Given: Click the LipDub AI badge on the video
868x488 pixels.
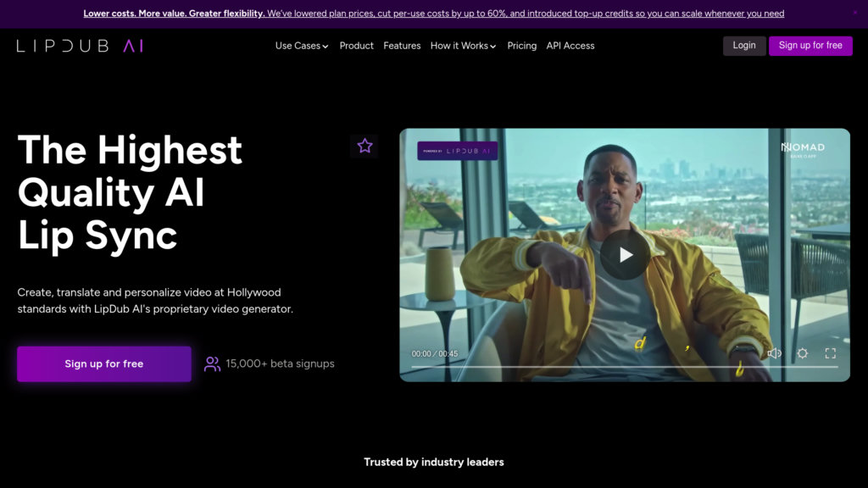Looking at the screenshot, I should pos(457,151).
